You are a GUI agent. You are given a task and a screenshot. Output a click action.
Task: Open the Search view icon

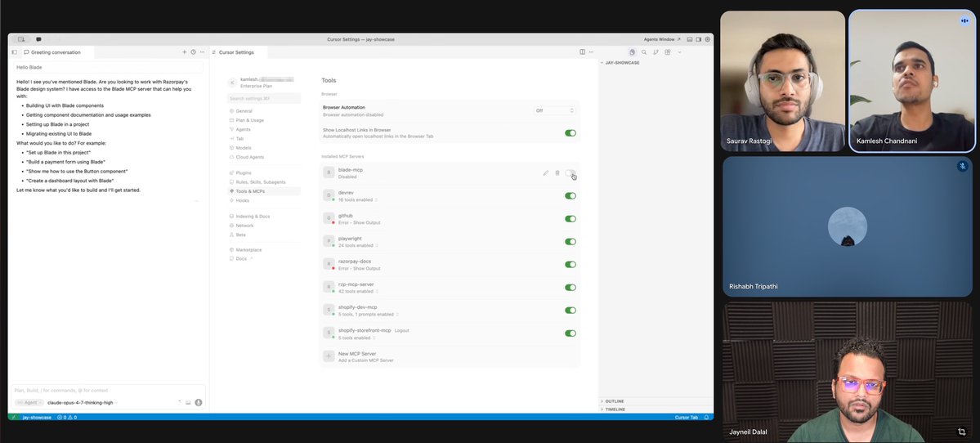[644, 52]
